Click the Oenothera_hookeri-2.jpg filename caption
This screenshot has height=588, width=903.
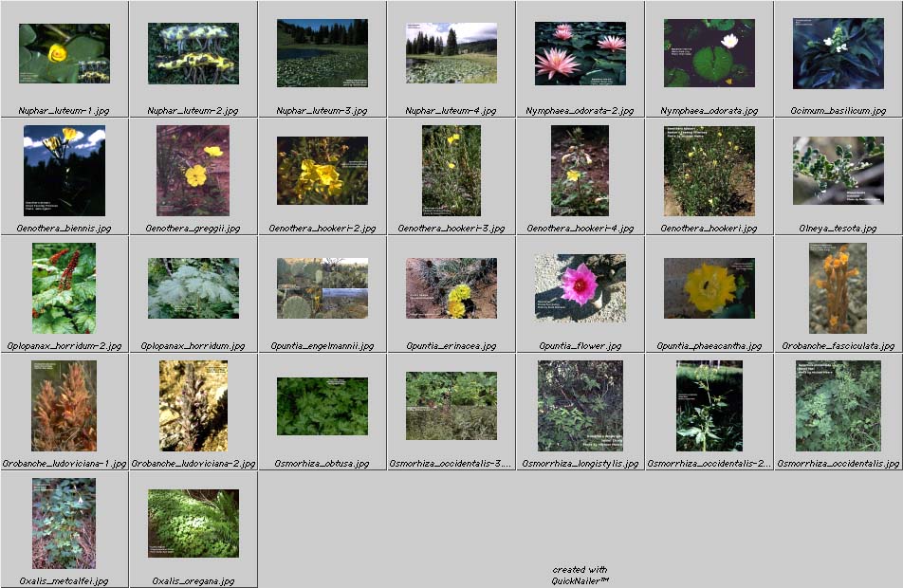[322, 229]
